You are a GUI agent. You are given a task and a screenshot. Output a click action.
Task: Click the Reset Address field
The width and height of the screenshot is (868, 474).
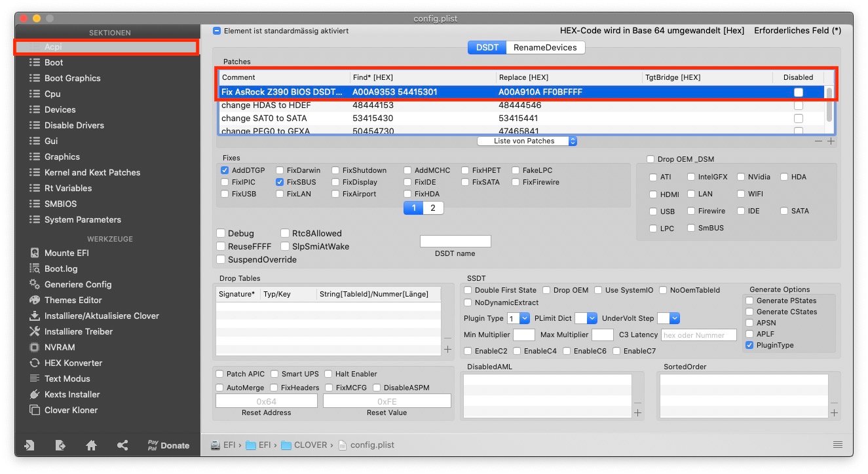click(267, 401)
